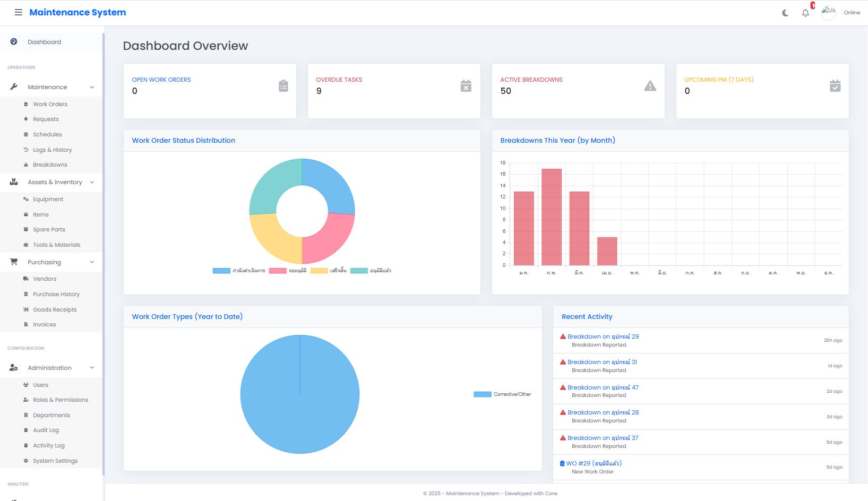The height and width of the screenshot is (501, 868).
Task: Toggle the blue กำลังดำเนินการ legend swatch
Action: (x=221, y=271)
